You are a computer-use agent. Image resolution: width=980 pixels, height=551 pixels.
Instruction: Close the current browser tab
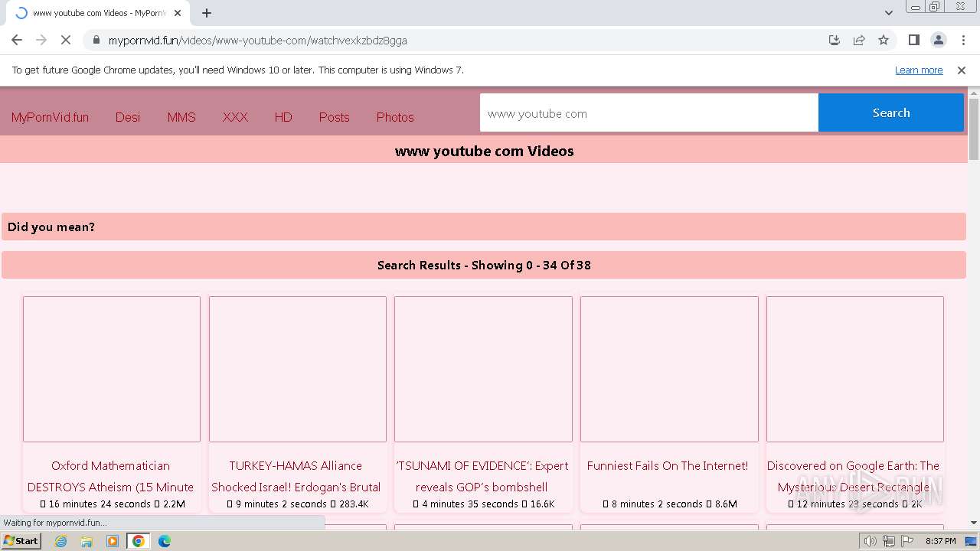[178, 13]
